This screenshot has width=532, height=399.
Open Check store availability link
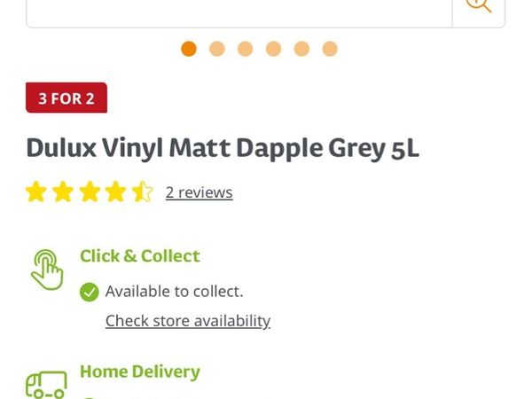coord(188,321)
